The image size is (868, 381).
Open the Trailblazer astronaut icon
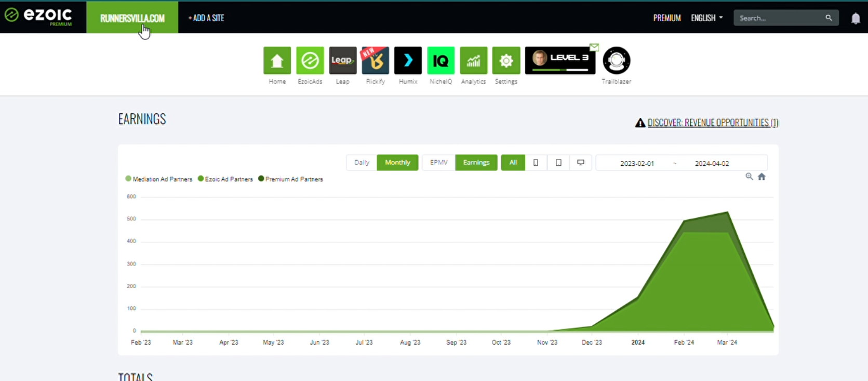(617, 60)
